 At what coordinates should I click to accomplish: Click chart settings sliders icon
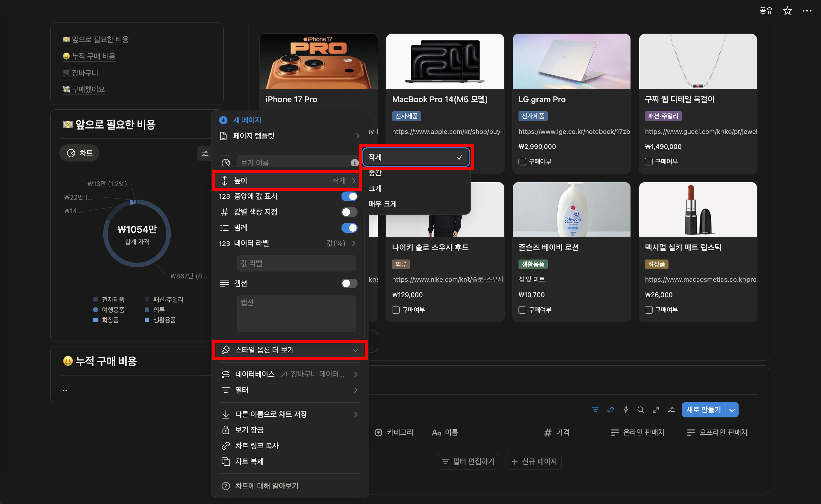click(x=205, y=154)
